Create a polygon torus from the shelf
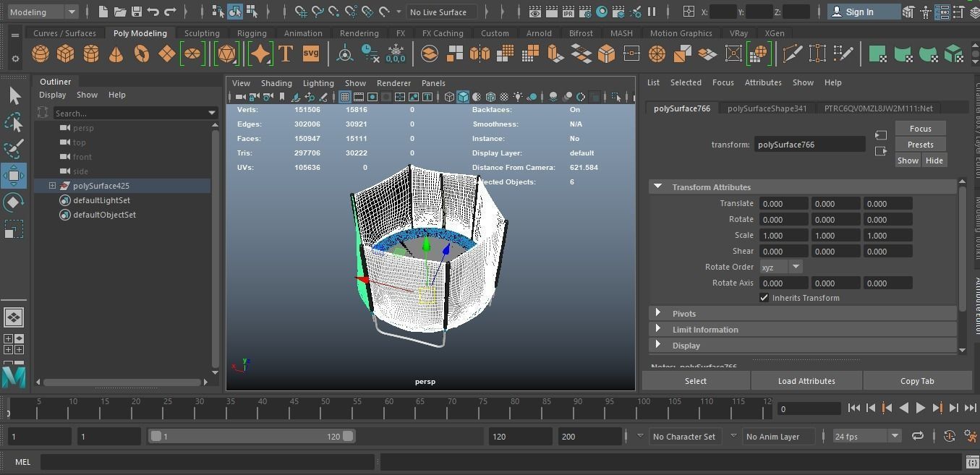This screenshot has width=980, height=475. tap(142, 54)
